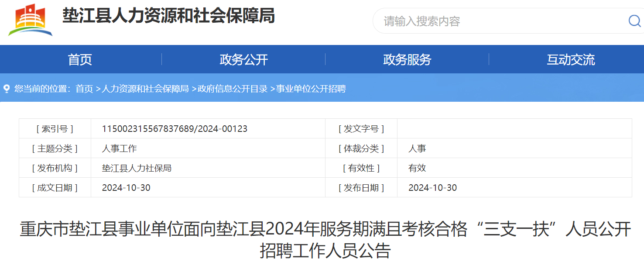Click the 成文日期 value 2024-10-30
The width and height of the screenshot is (644, 262).
[126, 188]
